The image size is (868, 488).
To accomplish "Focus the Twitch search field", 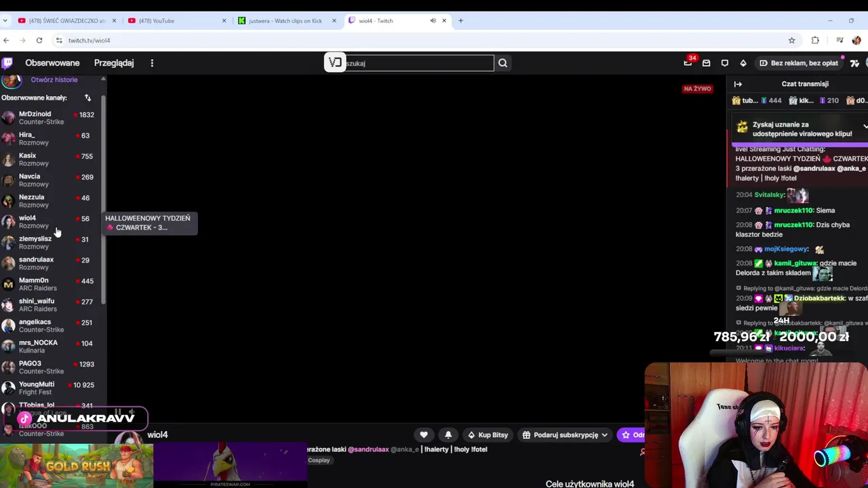I will pyautogui.click(x=419, y=63).
